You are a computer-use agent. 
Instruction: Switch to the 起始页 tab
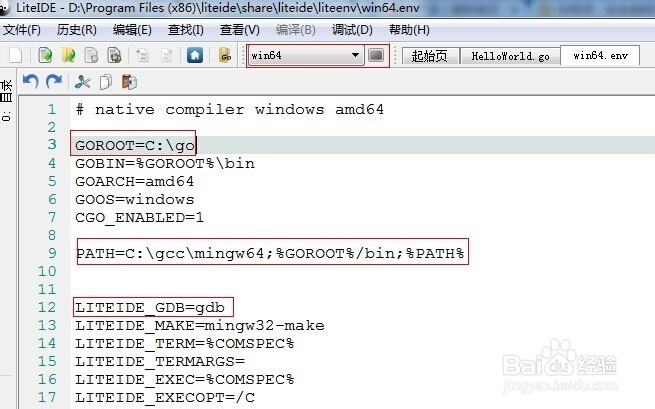coord(430,56)
